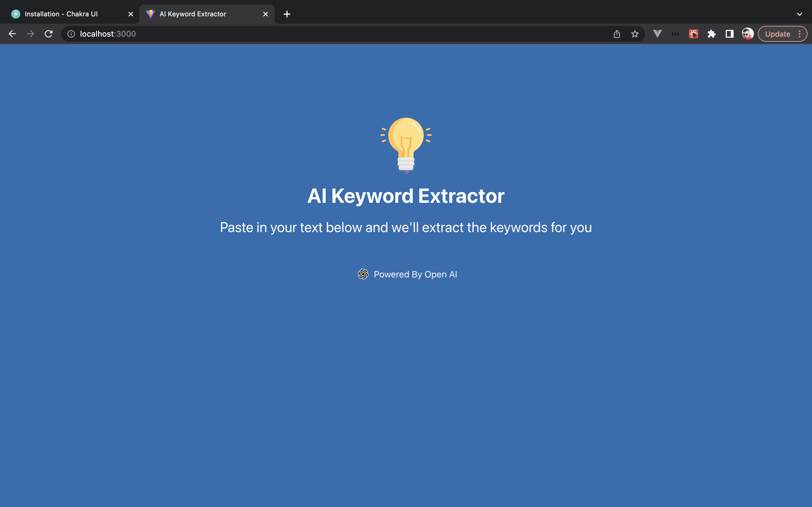This screenshot has width=812, height=507.
Task: Bookmark this page with the star
Action: click(x=634, y=34)
